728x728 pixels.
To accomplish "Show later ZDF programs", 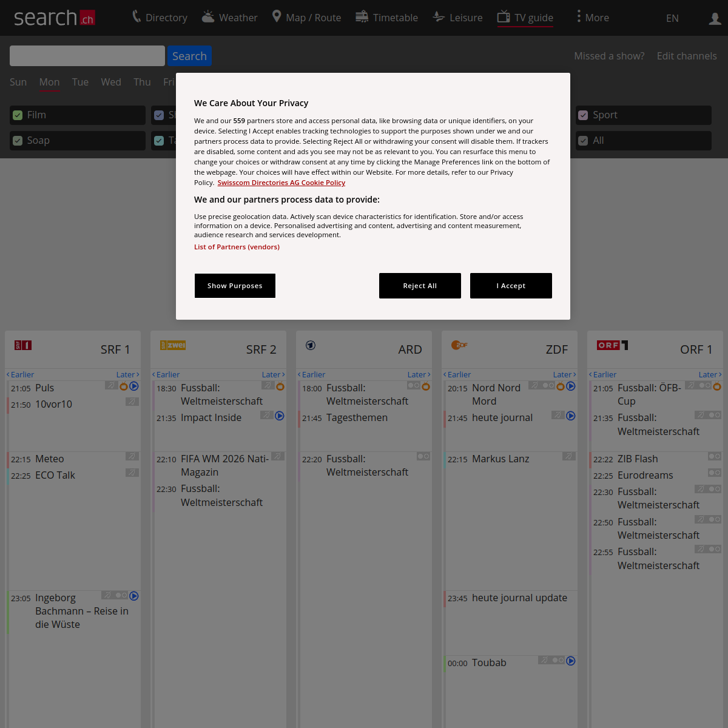I will click(x=565, y=374).
